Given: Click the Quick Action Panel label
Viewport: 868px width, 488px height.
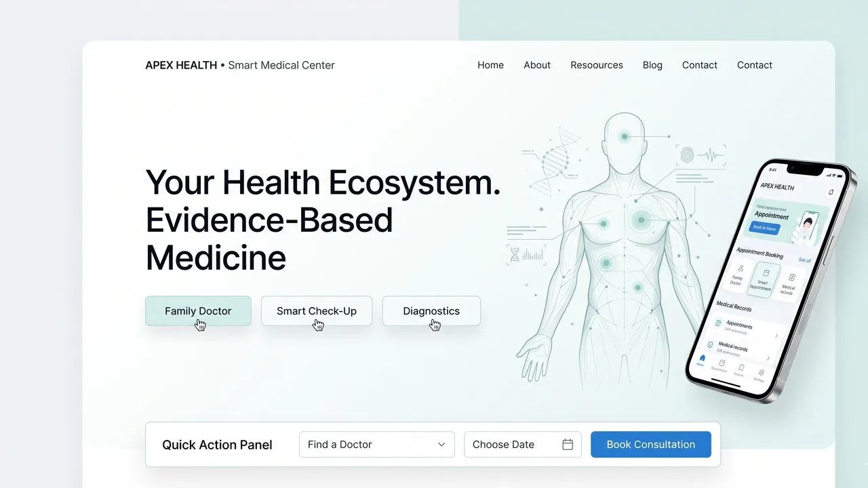Looking at the screenshot, I should click(217, 445).
